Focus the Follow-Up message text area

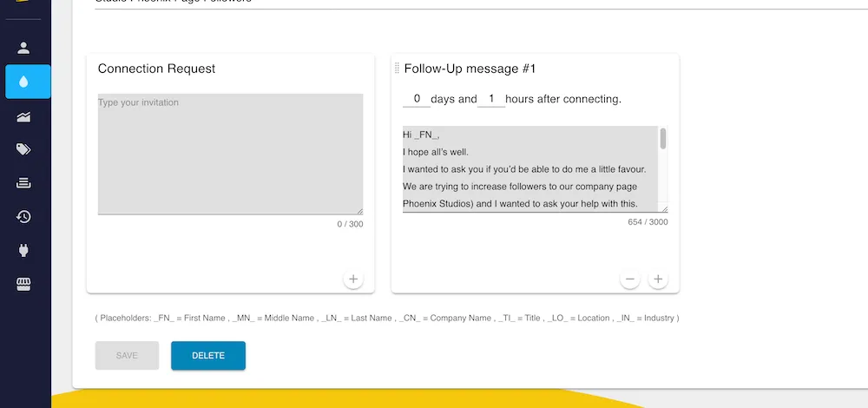[x=530, y=169]
